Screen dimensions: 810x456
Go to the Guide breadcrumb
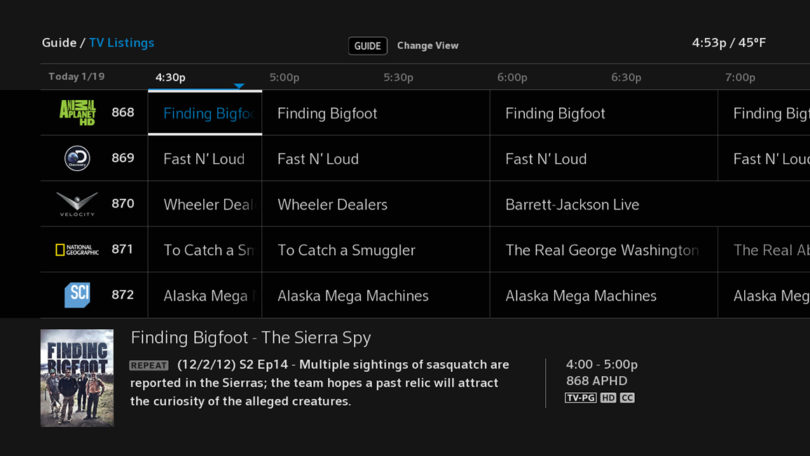59,43
